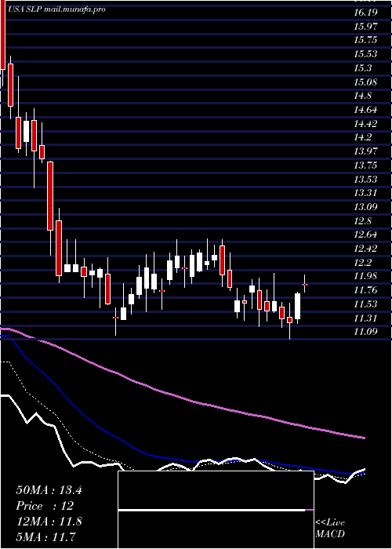Click the 'USA SLP mail.munafa.pro' chart title

(56, 9)
